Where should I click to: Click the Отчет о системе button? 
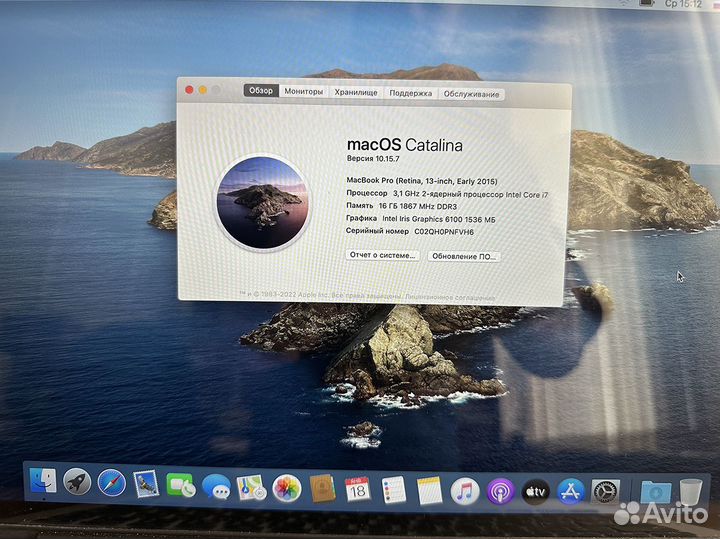[382, 255]
